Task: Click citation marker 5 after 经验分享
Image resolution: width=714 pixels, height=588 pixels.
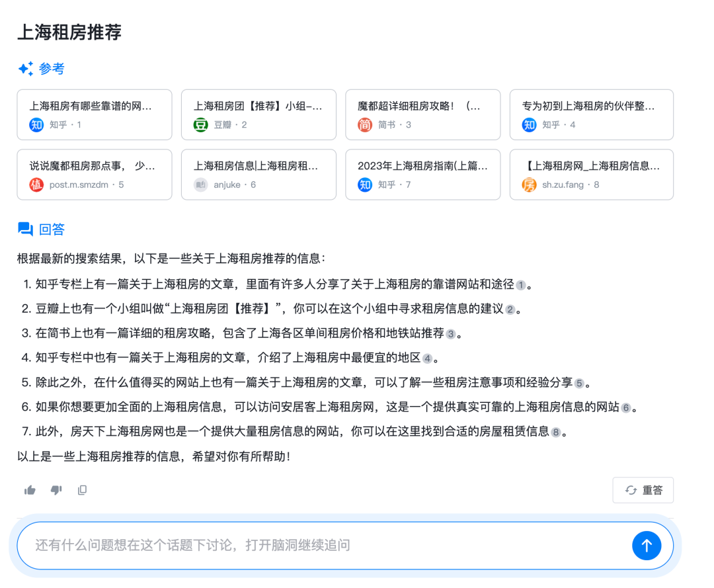Action: click(x=579, y=384)
